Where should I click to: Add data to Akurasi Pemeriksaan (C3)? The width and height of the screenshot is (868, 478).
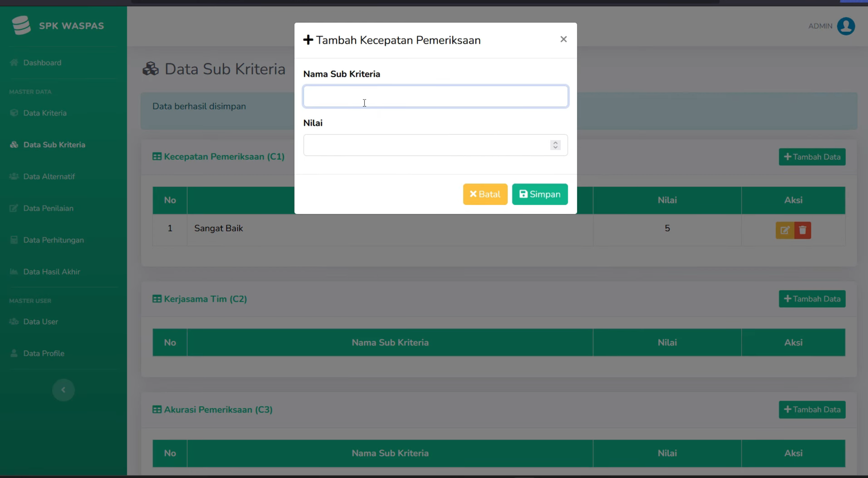coord(812,410)
